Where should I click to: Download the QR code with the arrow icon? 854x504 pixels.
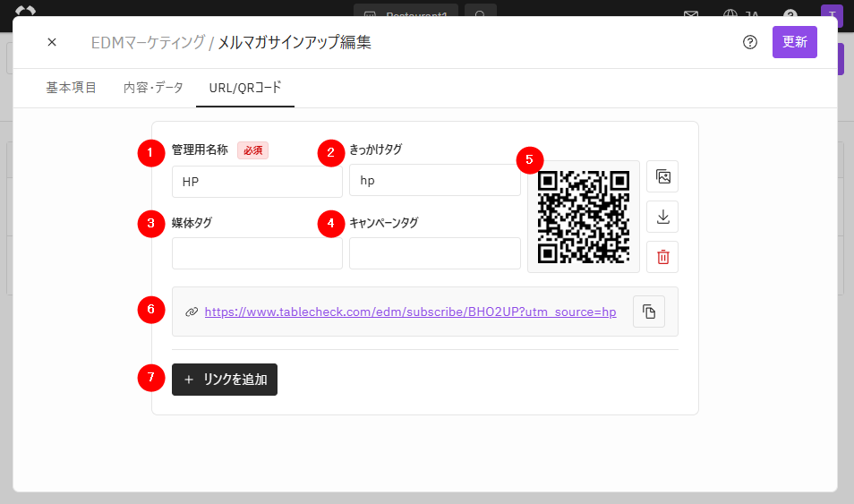(x=662, y=217)
